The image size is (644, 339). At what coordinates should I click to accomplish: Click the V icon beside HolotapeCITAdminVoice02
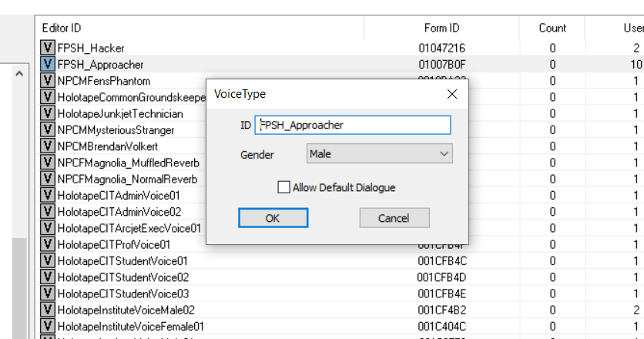[x=48, y=212]
